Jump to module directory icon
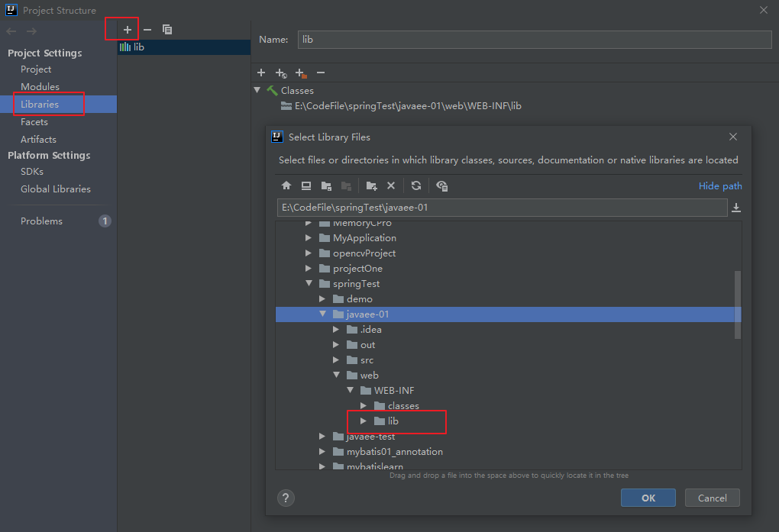779x532 pixels. click(x=346, y=185)
